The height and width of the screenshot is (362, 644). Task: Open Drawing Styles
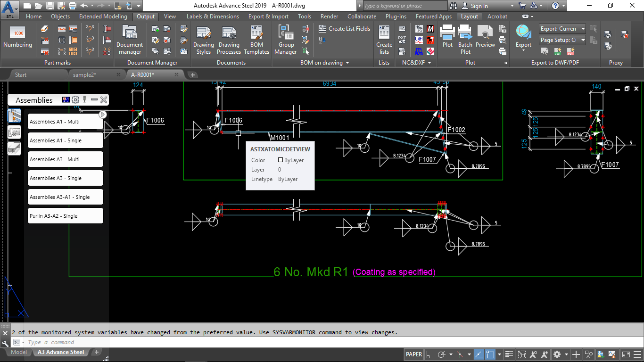(x=203, y=40)
